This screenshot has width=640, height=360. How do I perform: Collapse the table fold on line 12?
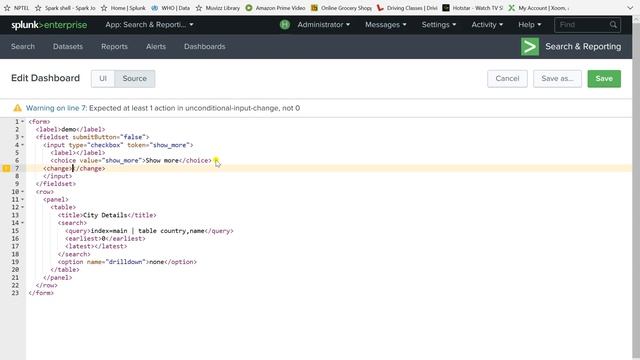[x=22, y=207]
